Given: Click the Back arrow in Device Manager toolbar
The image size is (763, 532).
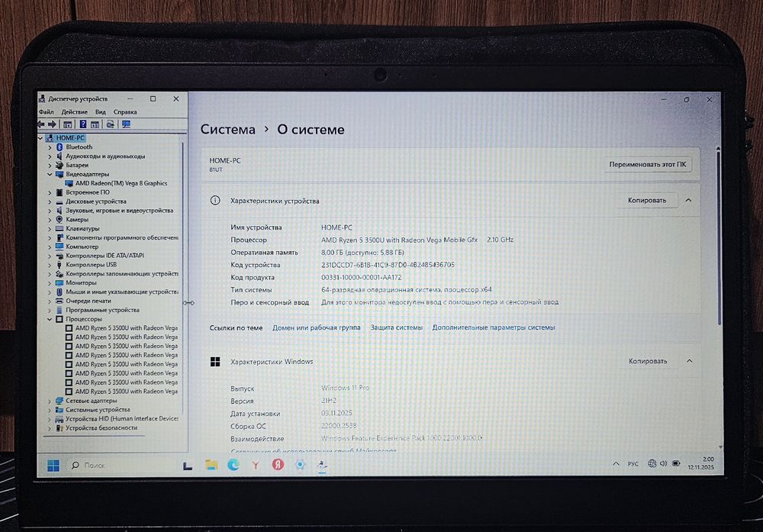Looking at the screenshot, I should coord(41,124).
